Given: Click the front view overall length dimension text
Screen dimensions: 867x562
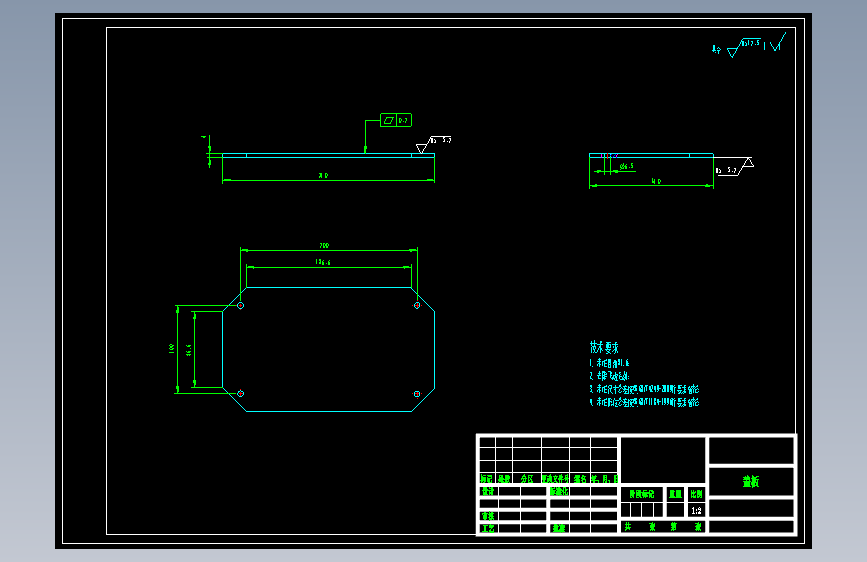Looking at the screenshot, I should pos(323,175).
